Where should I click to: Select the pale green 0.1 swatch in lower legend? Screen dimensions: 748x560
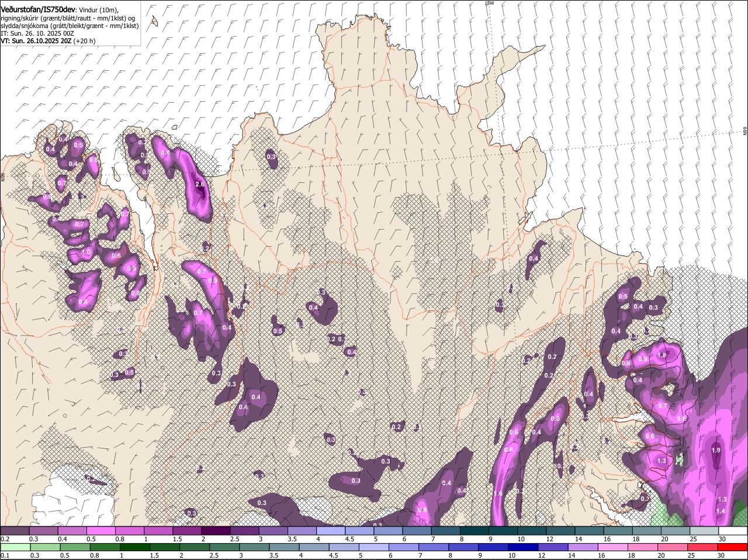click(15, 547)
